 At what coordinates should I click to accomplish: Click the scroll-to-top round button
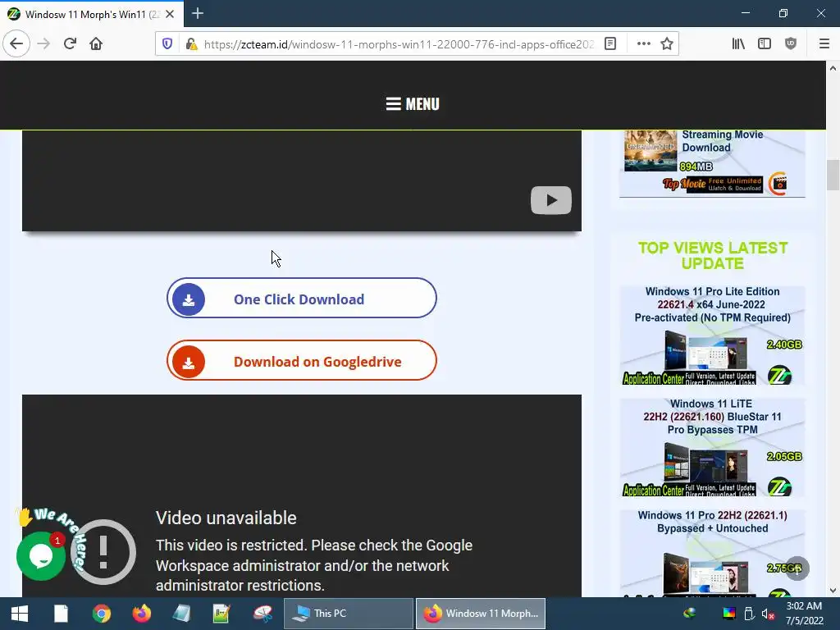[797, 568]
